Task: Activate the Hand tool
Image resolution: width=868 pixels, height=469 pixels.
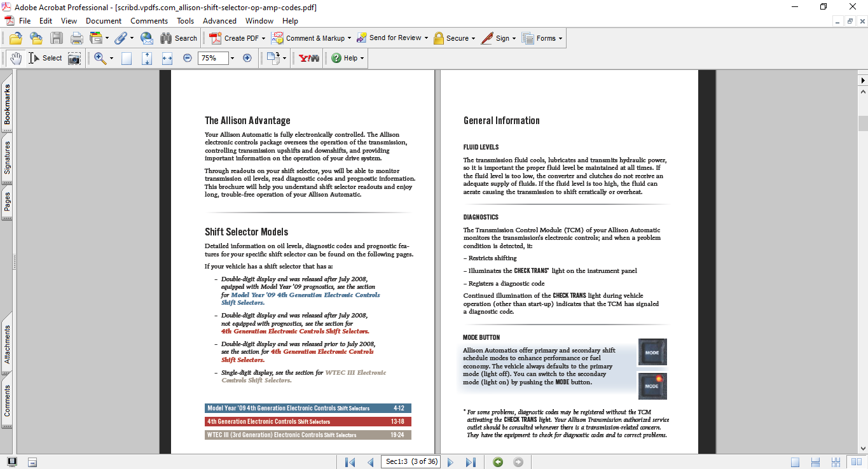Action: coord(15,59)
